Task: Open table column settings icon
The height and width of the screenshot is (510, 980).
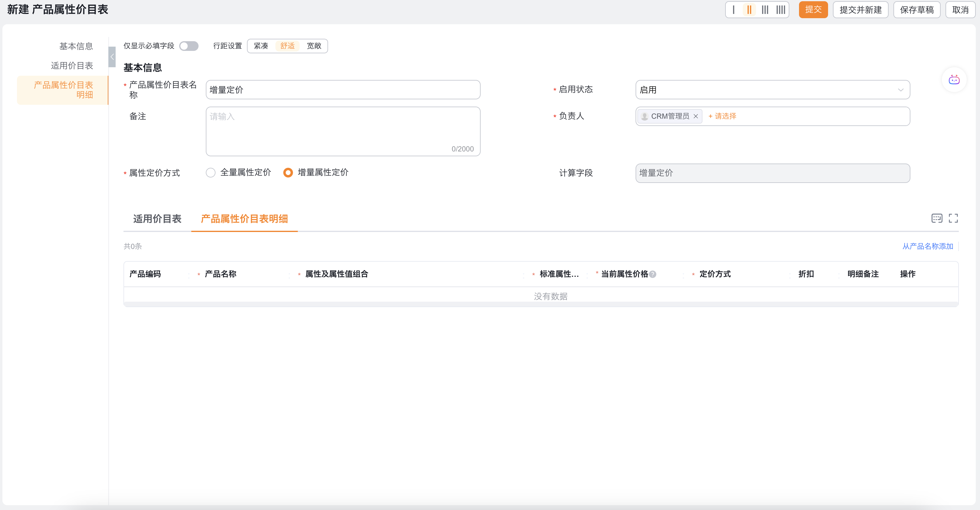Action: click(x=937, y=218)
